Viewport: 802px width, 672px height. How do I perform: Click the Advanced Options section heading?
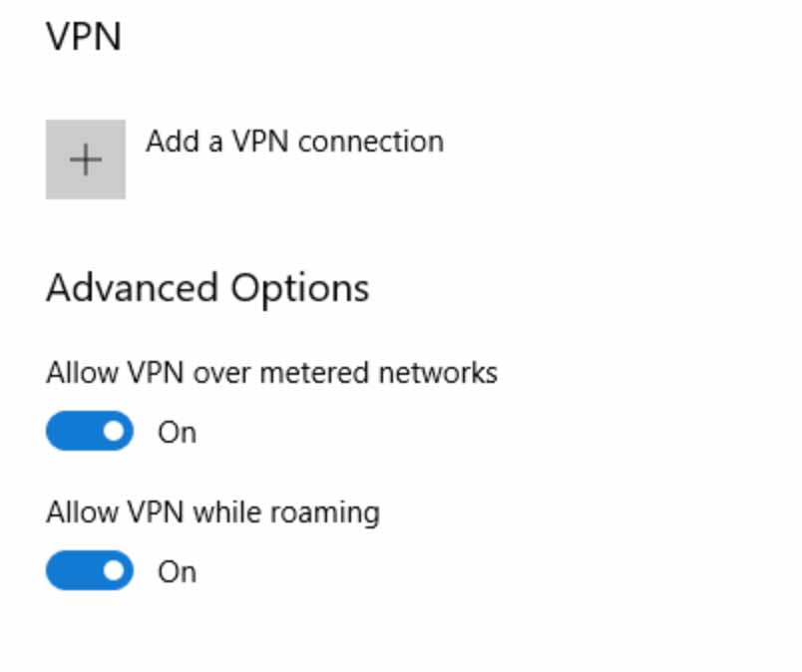click(207, 288)
